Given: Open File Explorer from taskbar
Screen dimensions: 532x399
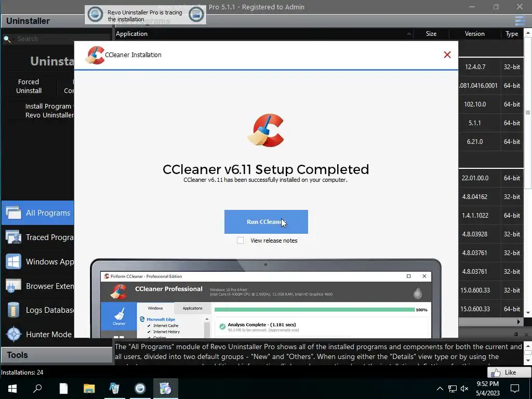Looking at the screenshot, I should click(89, 388).
